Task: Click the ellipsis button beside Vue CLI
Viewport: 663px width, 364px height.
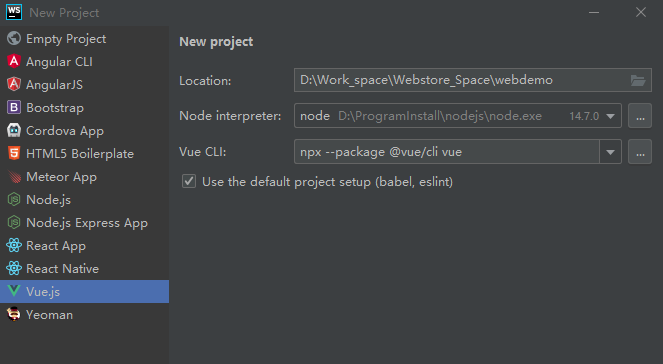Action: pos(640,151)
